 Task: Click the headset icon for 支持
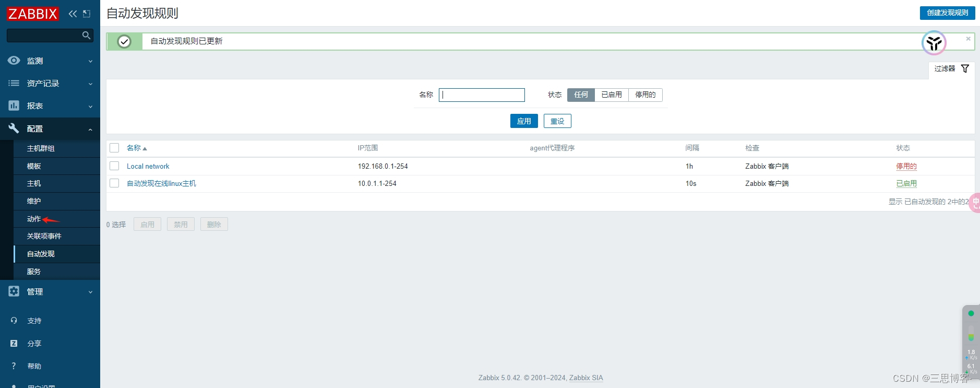[14, 321]
